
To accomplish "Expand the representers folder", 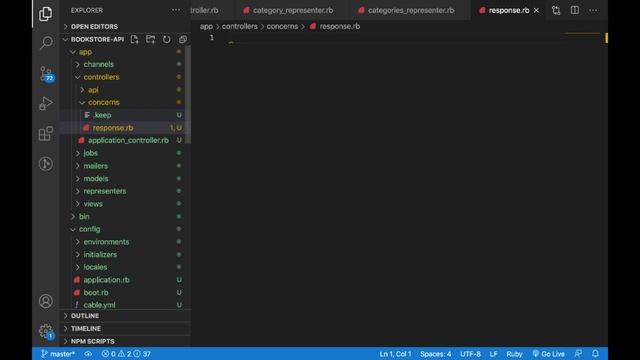I will 104,191.
